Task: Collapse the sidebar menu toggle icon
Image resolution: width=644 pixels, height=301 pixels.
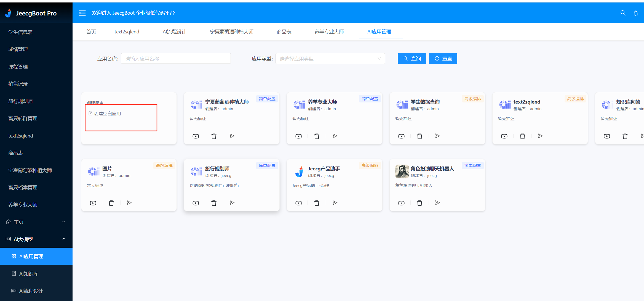Action: click(x=82, y=13)
